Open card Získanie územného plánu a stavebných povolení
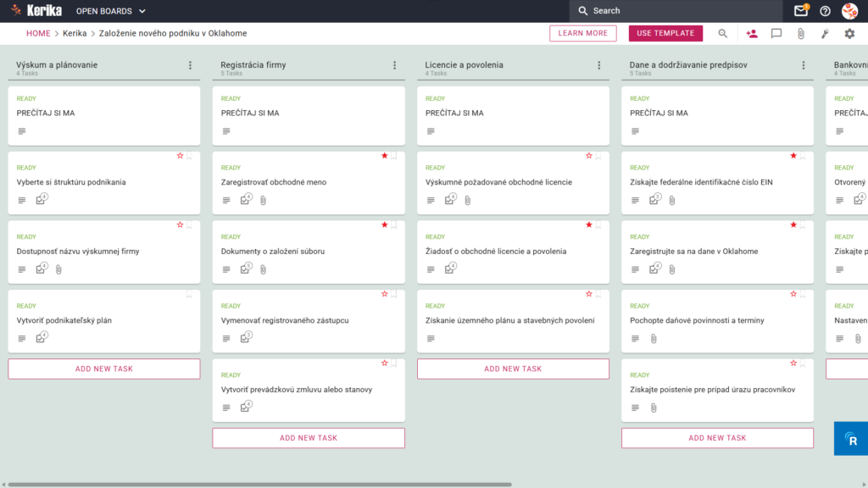Viewport: 868px width, 488px height. coord(513,321)
